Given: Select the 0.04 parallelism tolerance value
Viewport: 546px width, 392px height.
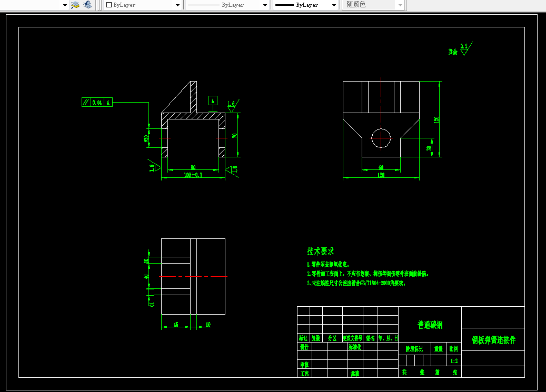Looking at the screenshot, I should [x=97, y=103].
